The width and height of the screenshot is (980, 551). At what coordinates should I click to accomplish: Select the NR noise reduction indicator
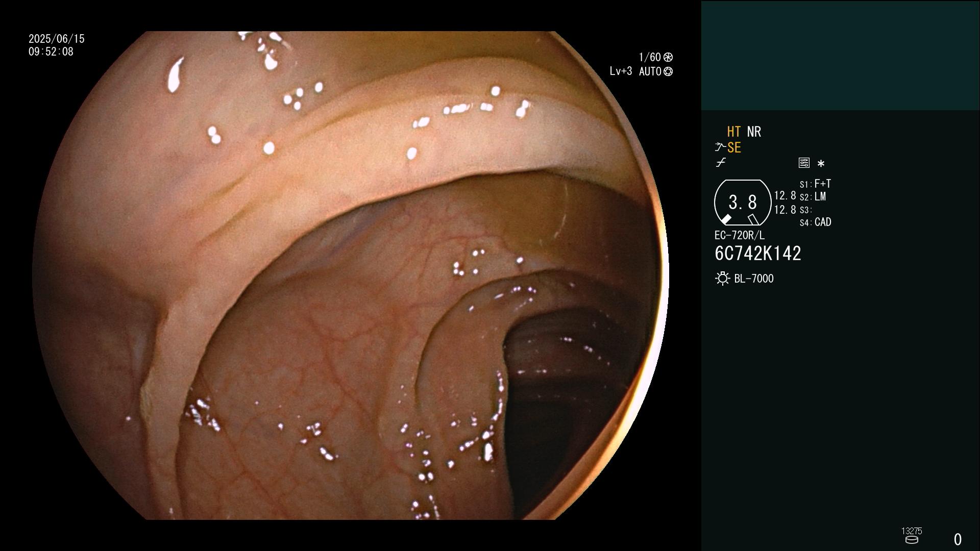pos(754,132)
